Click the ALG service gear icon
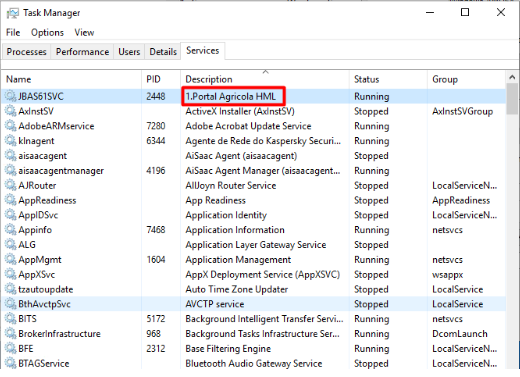 10,245
